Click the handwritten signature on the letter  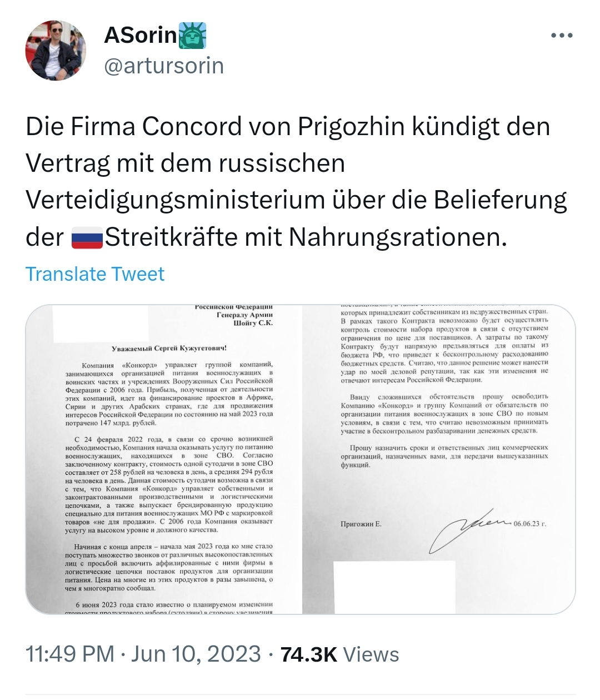[x=472, y=528]
